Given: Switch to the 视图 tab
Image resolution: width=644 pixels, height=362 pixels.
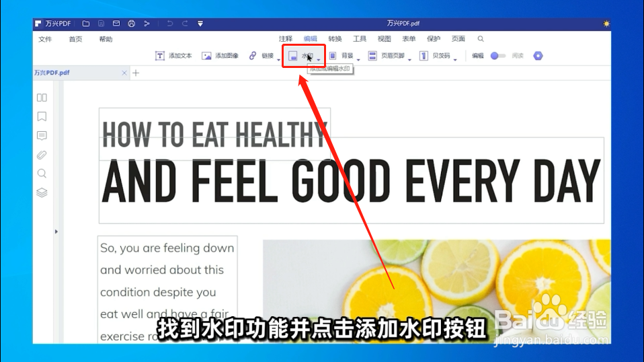Looking at the screenshot, I should point(384,38).
